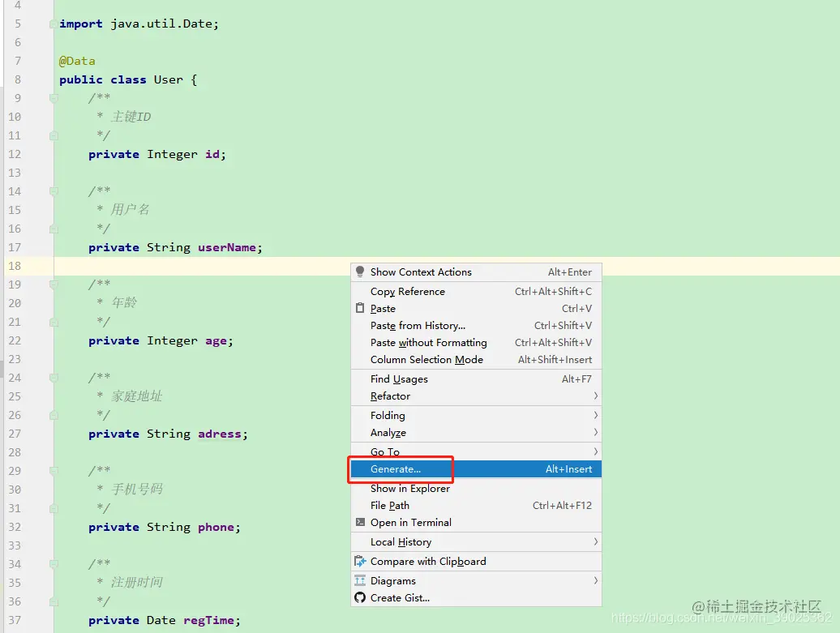Open the Local History submenu
Viewport: 840px width, 633px height.
point(476,542)
